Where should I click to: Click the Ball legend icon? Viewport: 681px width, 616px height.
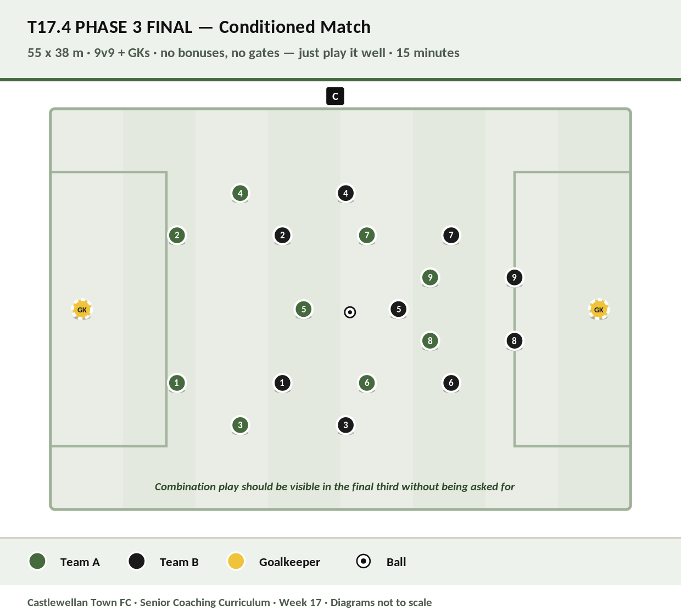(364, 561)
